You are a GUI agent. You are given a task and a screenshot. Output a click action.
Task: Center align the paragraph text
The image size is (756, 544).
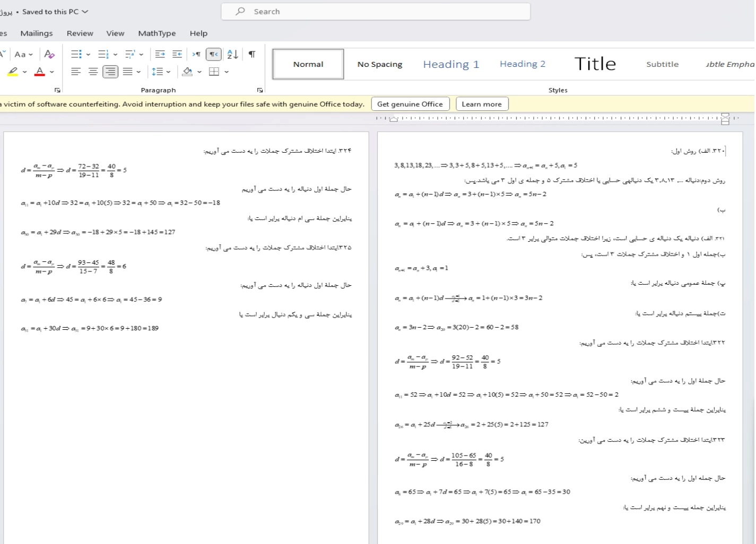[93, 72]
